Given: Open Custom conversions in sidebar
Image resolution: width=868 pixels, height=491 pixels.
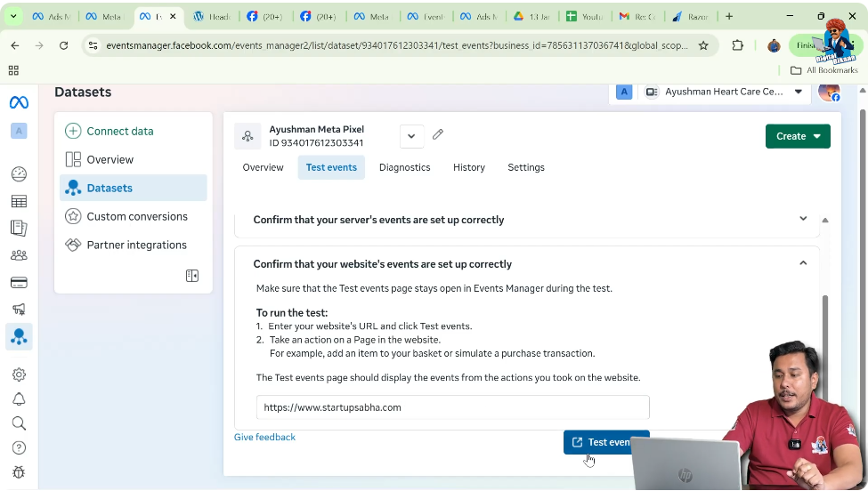Looking at the screenshot, I should [x=133, y=216].
